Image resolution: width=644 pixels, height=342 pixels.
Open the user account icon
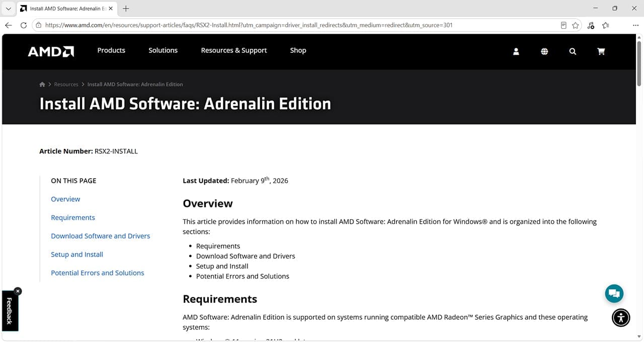516,51
